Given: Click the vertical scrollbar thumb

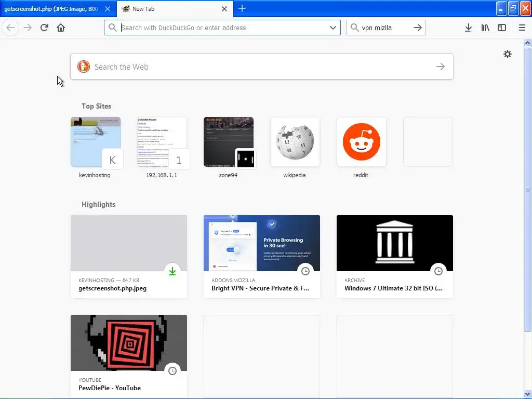Looking at the screenshot, I should [x=528, y=189].
